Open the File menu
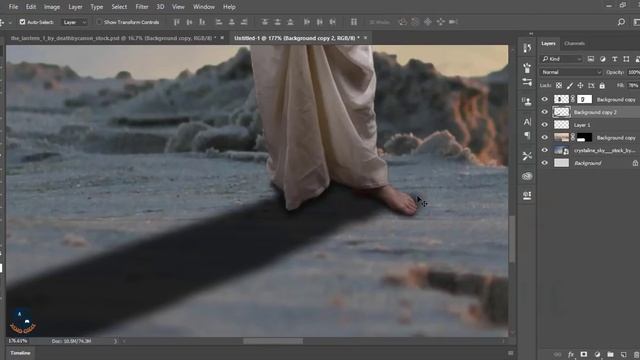The height and width of the screenshot is (360, 640). [13, 7]
